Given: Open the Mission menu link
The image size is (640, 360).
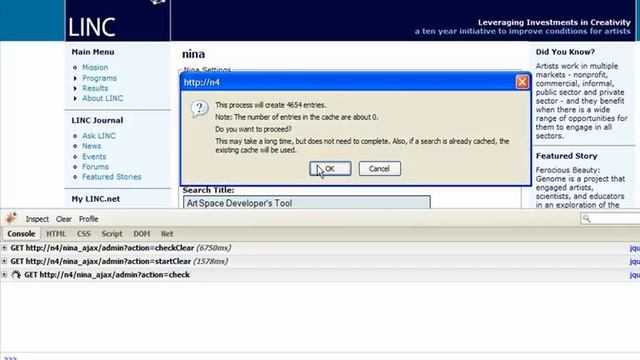Looking at the screenshot, I should pos(95,67).
